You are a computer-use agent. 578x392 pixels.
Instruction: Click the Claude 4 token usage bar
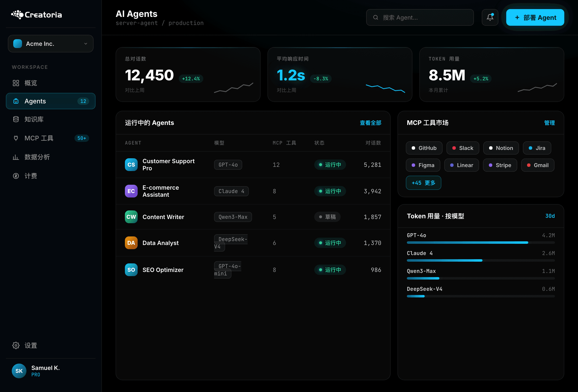[x=481, y=260]
